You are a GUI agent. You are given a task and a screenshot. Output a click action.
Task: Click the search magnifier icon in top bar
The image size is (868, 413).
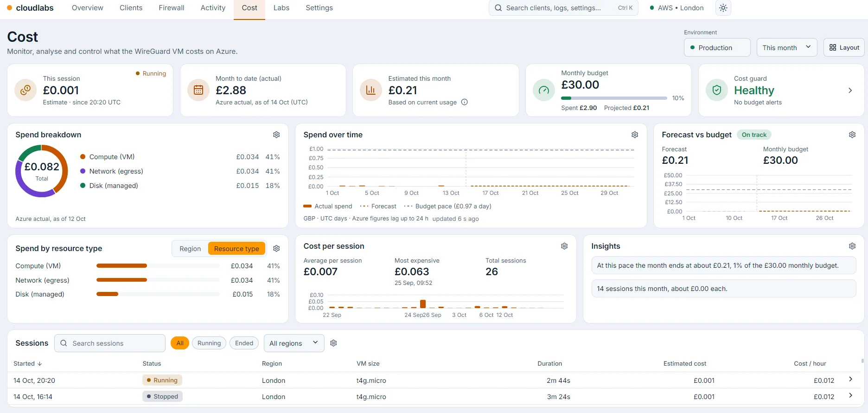tap(498, 8)
